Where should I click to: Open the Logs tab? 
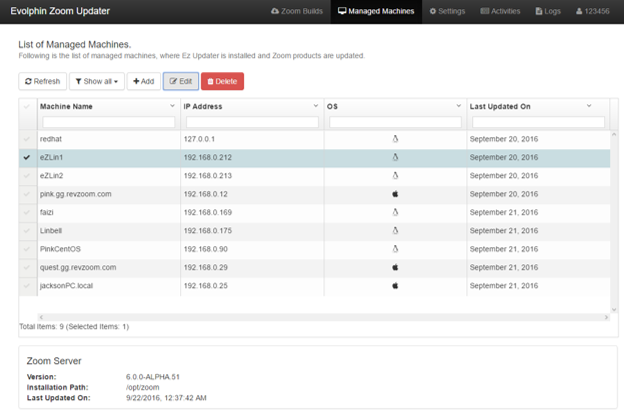point(548,11)
